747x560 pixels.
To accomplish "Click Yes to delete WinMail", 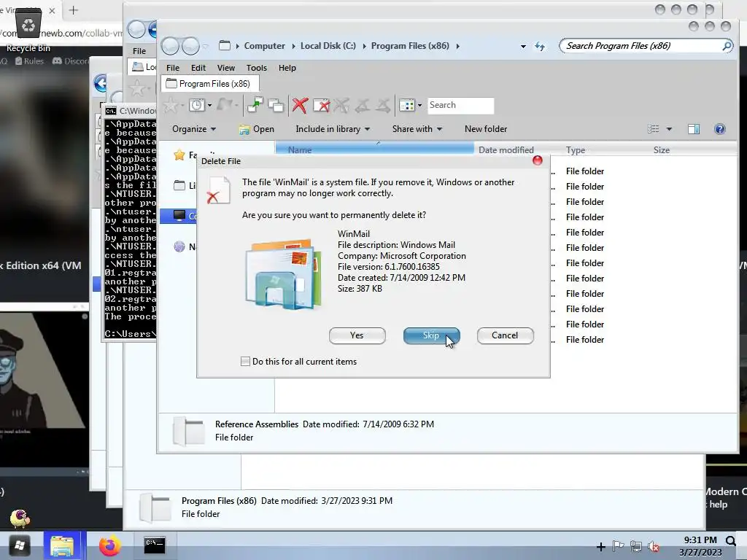I will coord(357,335).
